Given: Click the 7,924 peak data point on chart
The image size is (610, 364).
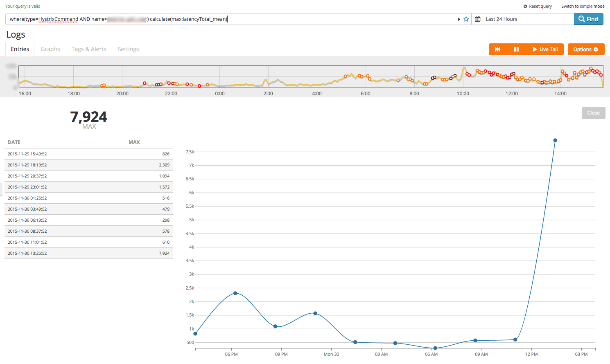Looking at the screenshot, I should 555,140.
